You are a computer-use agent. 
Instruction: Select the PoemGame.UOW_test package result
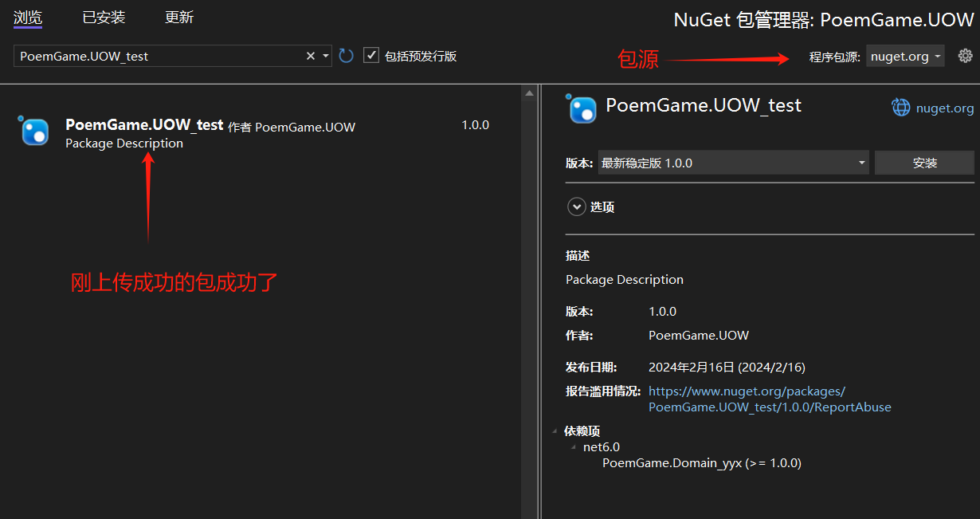point(261,133)
